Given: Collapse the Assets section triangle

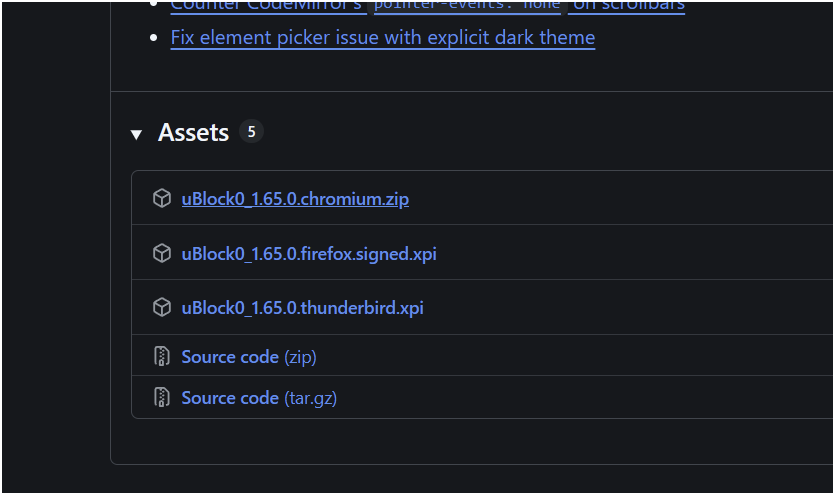Looking at the screenshot, I should point(136,135).
